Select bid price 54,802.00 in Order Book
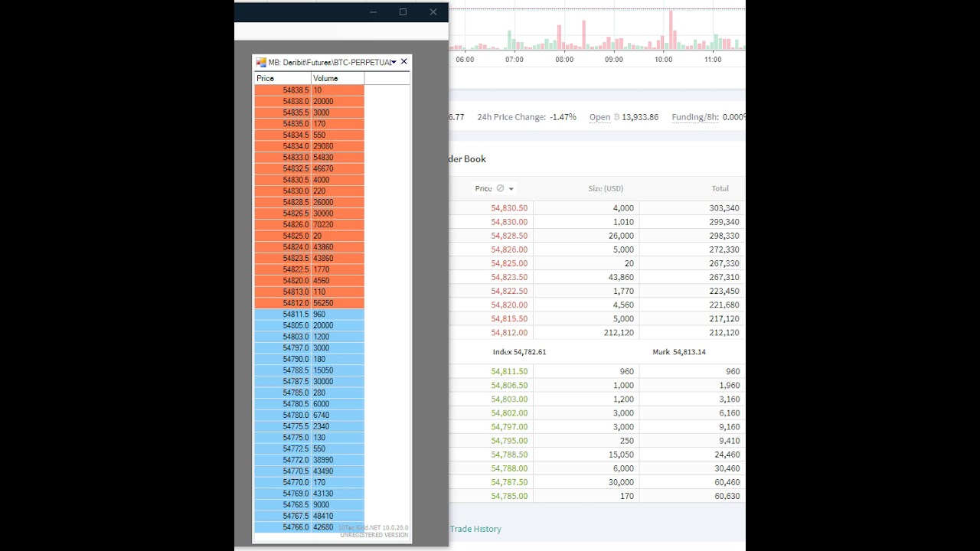The image size is (980, 551). [509, 412]
